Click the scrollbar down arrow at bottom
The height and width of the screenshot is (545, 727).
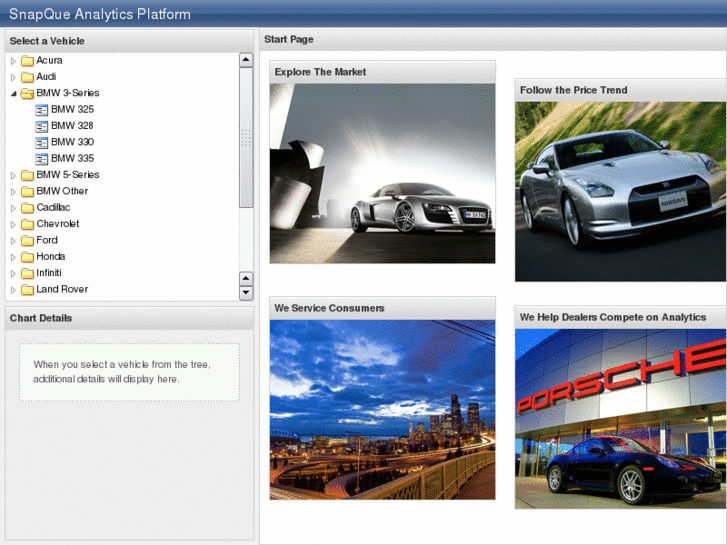[246, 293]
